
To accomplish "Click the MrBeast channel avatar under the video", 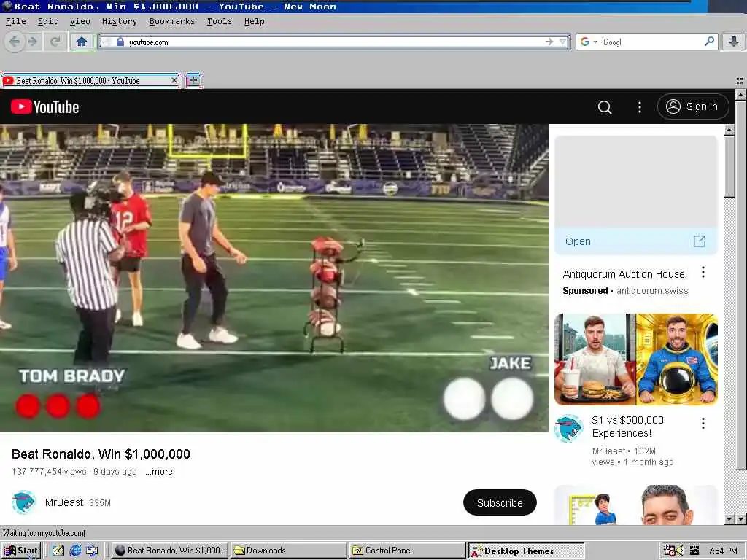I will [23, 502].
